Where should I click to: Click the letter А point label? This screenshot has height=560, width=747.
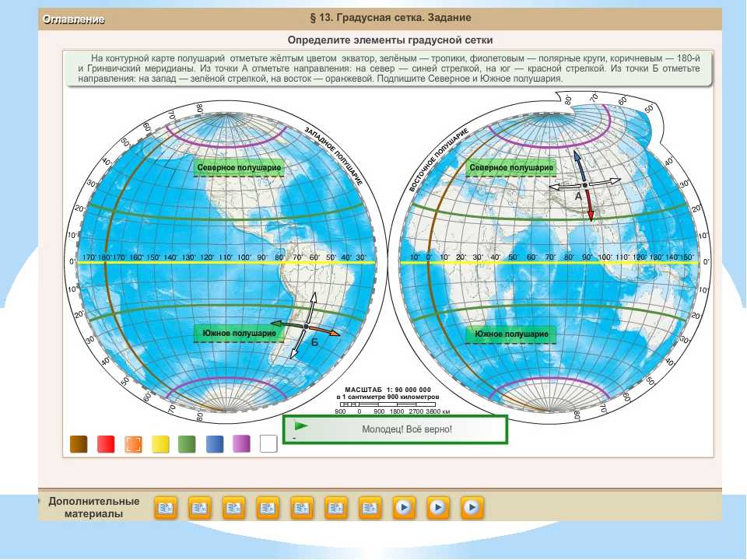coord(578,196)
